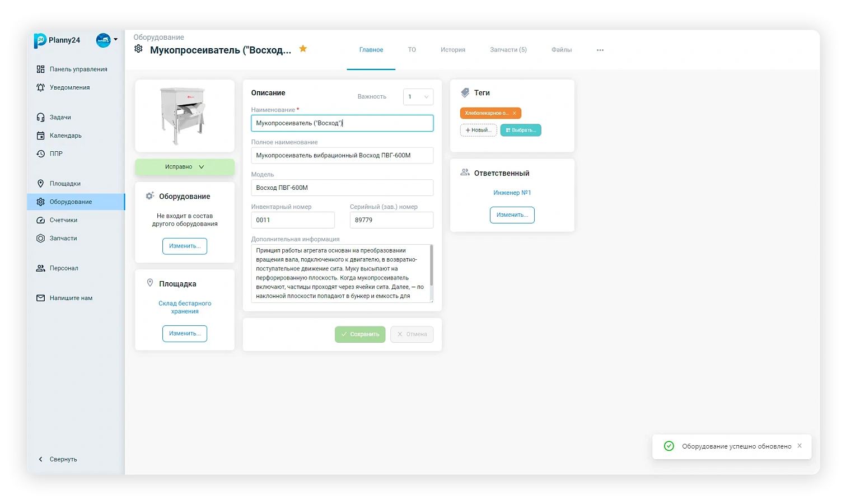
Task: Switch to the Главное tab
Action: (x=371, y=50)
